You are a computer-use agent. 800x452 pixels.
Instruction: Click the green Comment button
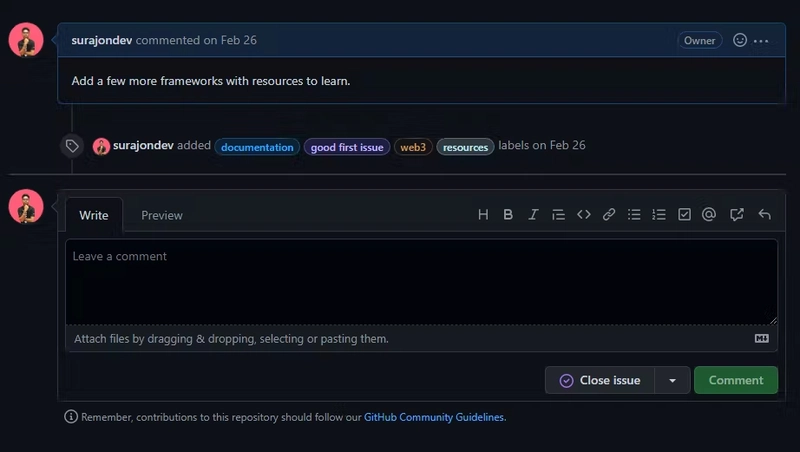pos(736,380)
